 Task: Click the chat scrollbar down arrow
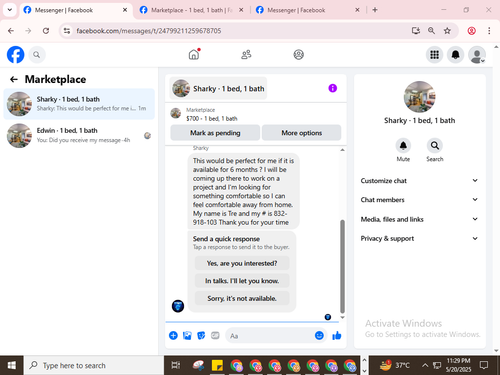click(x=342, y=317)
